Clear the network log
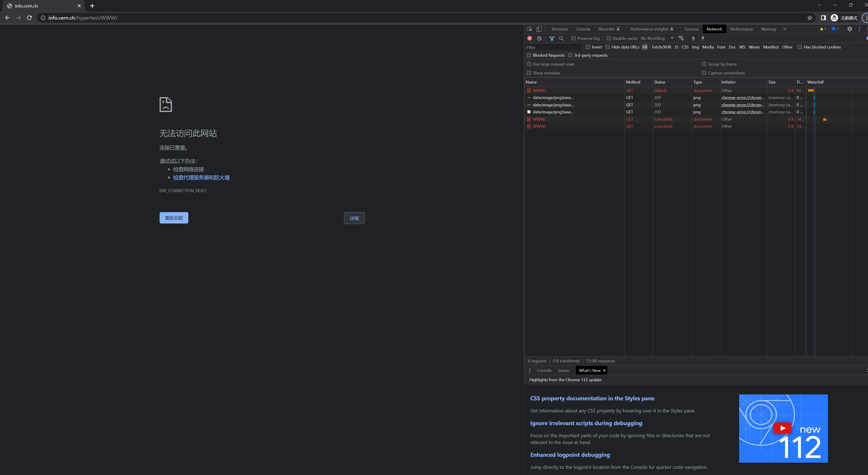The height and width of the screenshot is (475, 868). tap(539, 38)
